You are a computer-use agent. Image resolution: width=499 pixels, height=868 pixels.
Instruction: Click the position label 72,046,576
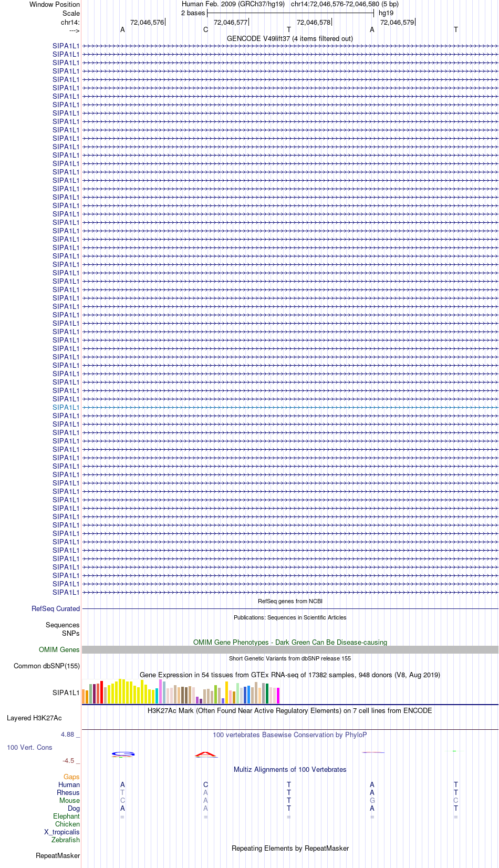[x=147, y=22]
